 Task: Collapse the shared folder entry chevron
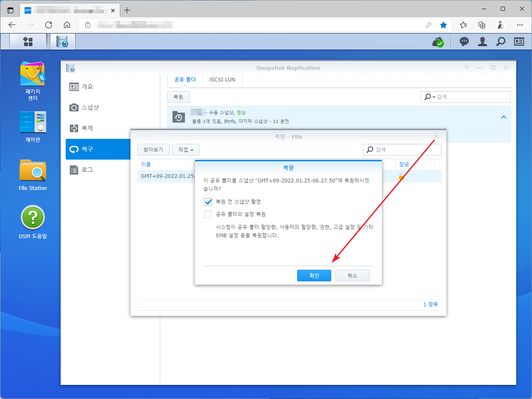[504, 117]
